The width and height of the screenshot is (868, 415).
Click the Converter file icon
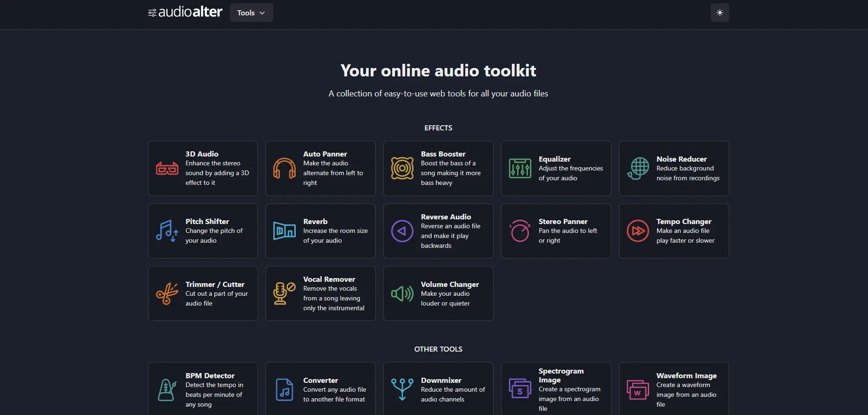click(x=284, y=390)
